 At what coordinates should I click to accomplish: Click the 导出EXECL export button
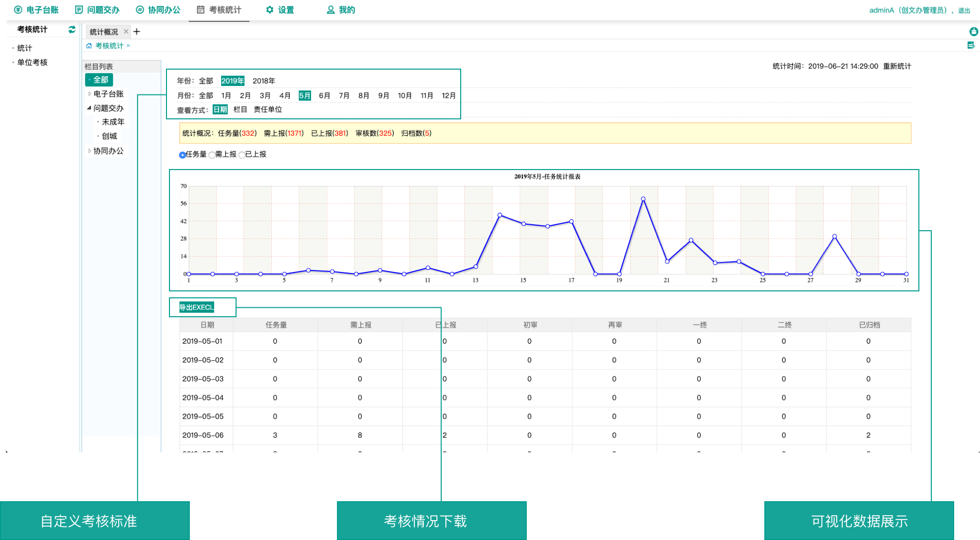click(197, 307)
